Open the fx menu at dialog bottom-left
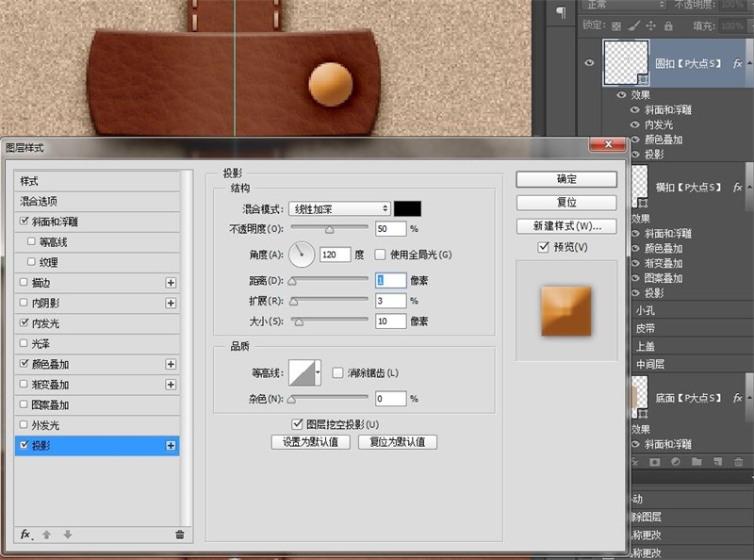The width and height of the screenshot is (754, 560). tap(26, 535)
